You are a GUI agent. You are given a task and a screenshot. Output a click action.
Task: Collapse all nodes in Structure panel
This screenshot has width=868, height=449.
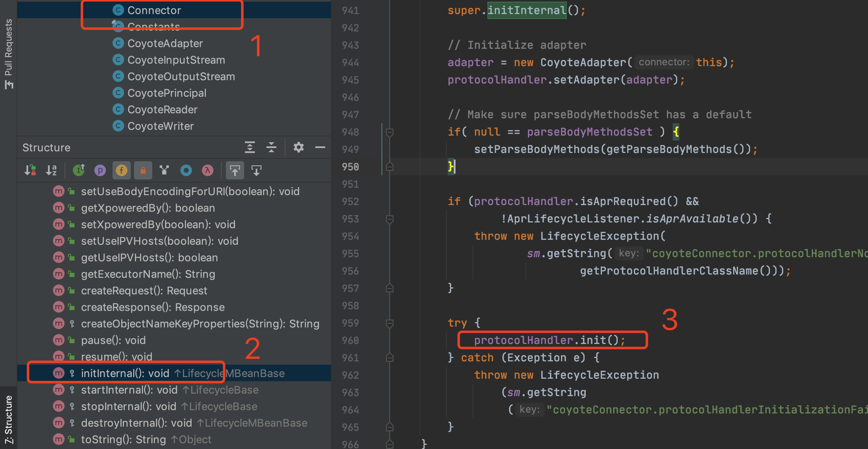click(x=271, y=148)
